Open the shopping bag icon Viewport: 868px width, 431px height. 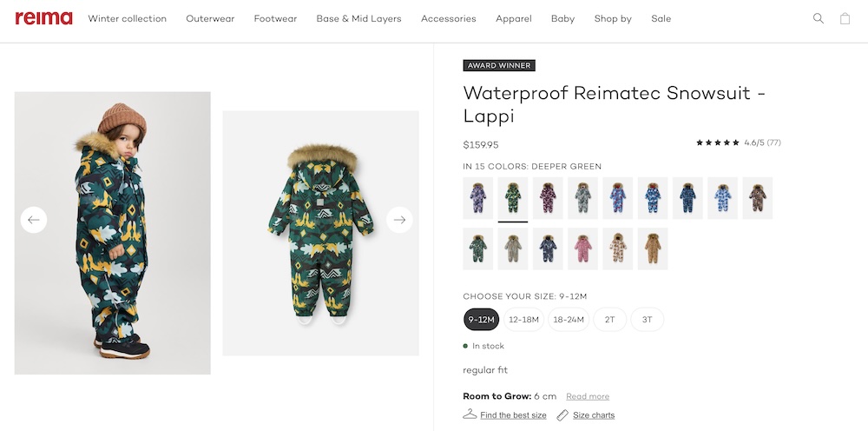click(845, 18)
